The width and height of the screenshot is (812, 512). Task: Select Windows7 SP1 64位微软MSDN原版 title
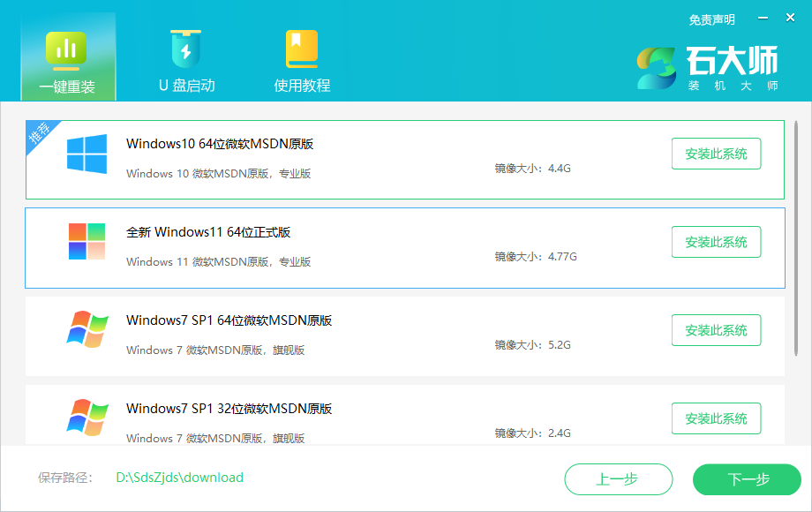(229, 320)
